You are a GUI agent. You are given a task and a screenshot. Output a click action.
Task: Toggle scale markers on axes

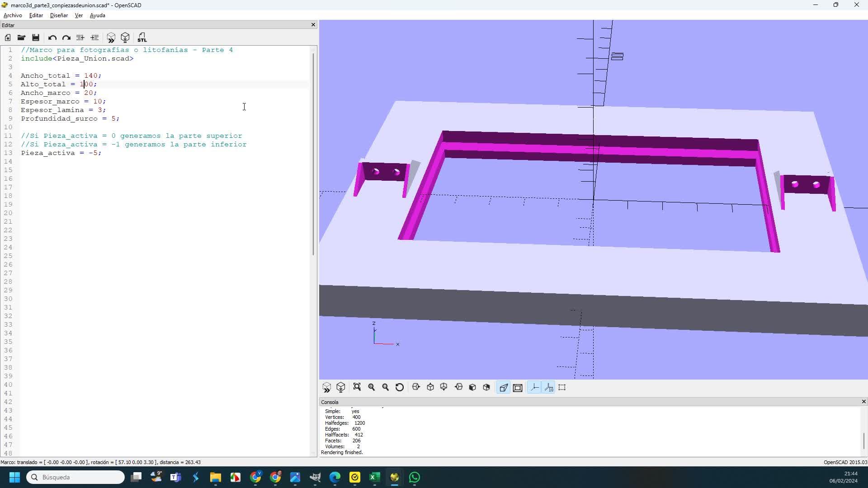click(549, 387)
